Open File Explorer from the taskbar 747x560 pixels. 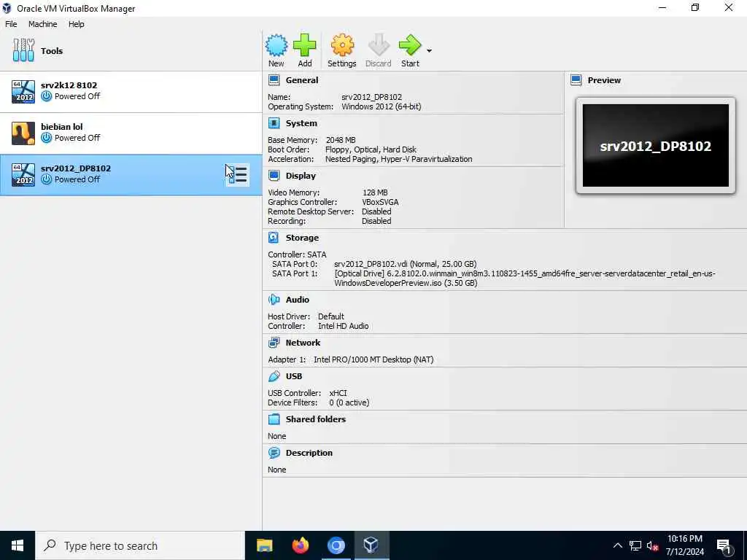[264, 545]
